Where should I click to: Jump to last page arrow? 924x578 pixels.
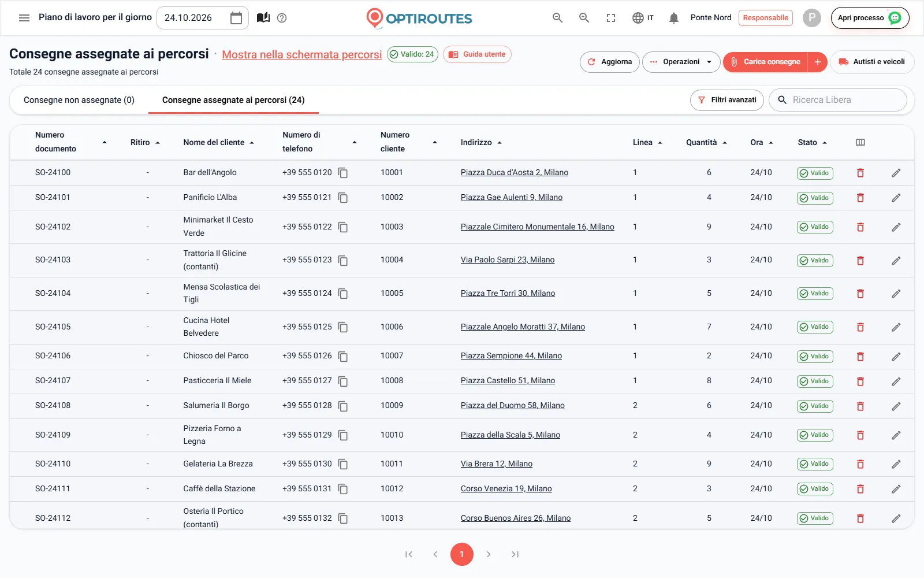[515, 554]
